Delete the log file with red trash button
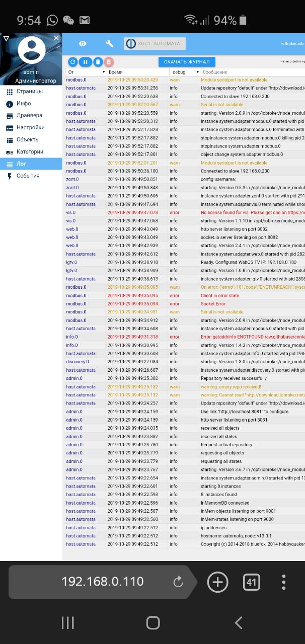The width and height of the screenshot is (305, 644). [x=109, y=62]
